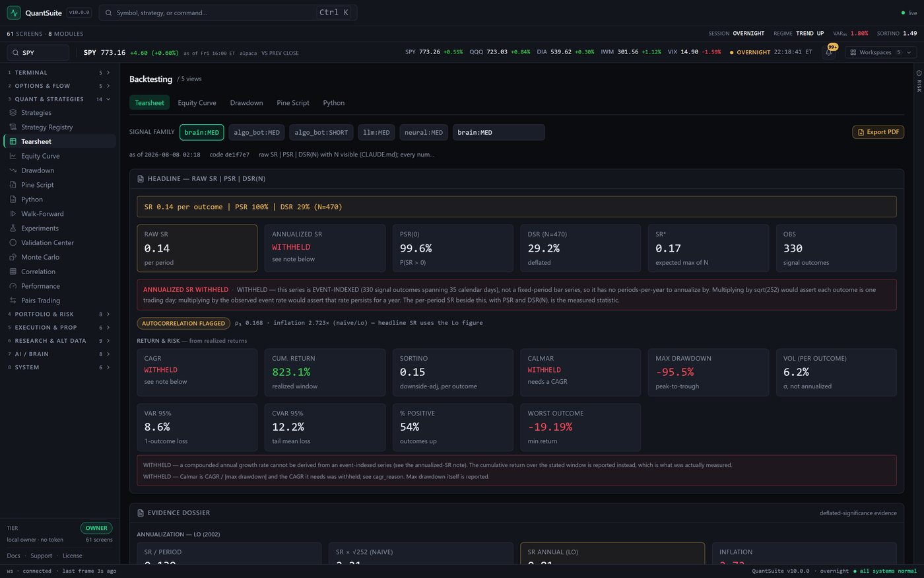Click the symbol, strategy, or command search box
This screenshot has width=924, height=578.
pyautogui.click(x=228, y=13)
